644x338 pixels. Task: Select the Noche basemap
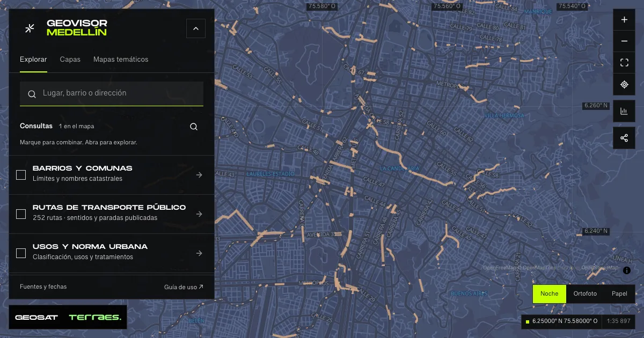[x=550, y=294]
